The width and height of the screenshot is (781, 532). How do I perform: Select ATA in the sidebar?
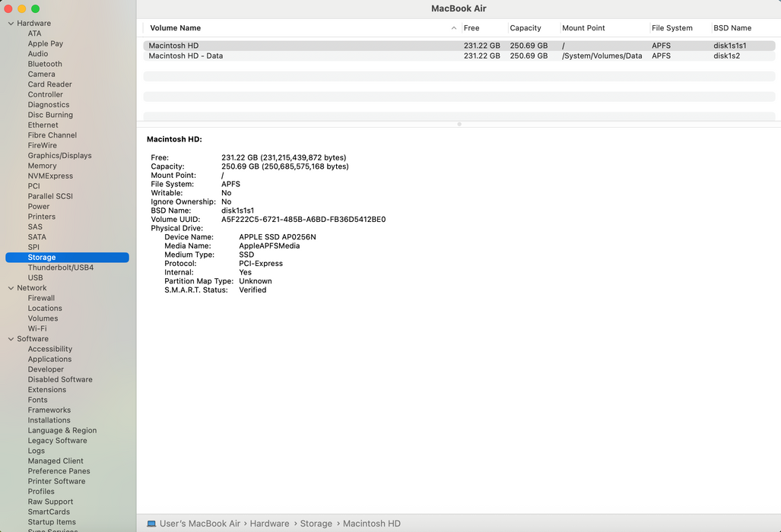pos(34,33)
